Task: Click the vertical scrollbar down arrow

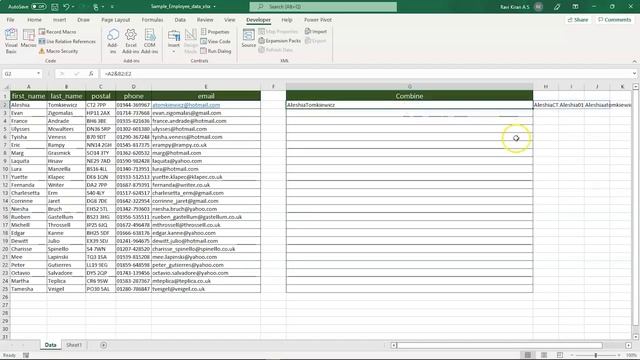Action: tap(636, 337)
